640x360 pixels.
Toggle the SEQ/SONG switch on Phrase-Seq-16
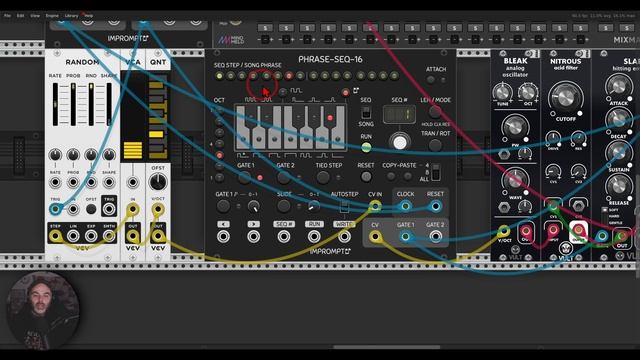coord(366,112)
